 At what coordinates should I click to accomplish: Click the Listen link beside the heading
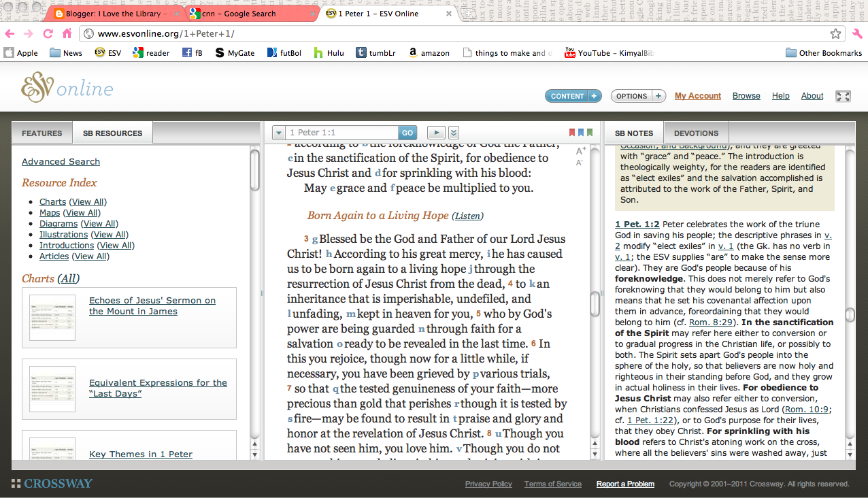coord(468,216)
